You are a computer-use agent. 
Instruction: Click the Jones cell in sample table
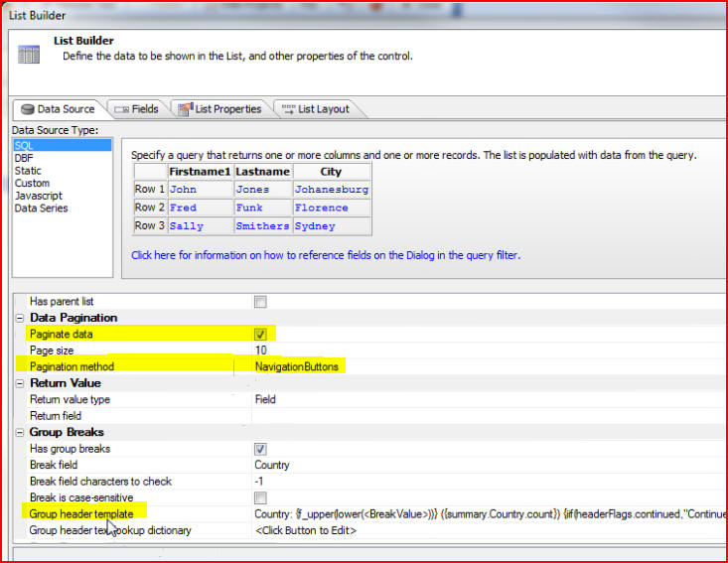pos(263,190)
